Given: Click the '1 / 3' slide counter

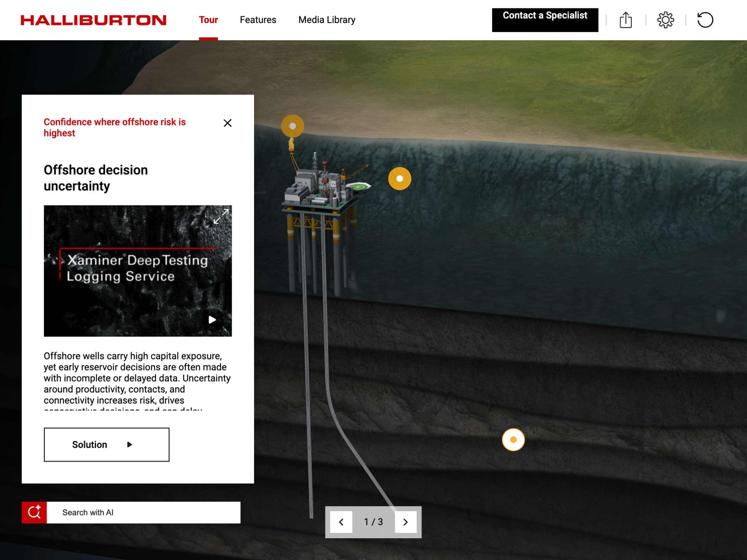Looking at the screenshot, I should pyautogui.click(x=373, y=522).
